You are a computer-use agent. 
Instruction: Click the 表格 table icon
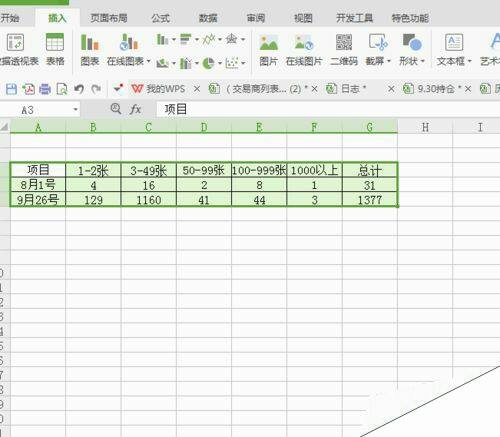click(x=55, y=49)
